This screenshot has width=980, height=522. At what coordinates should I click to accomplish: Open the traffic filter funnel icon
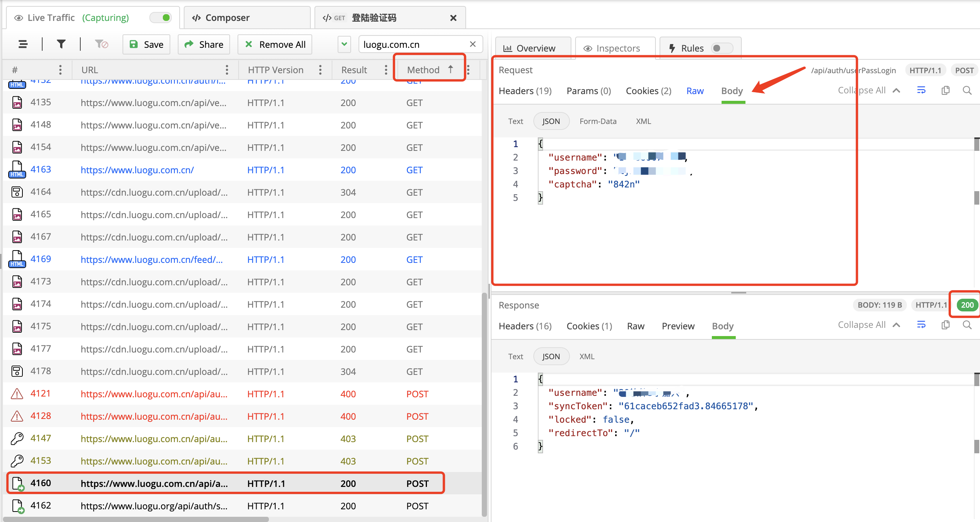[x=61, y=44]
